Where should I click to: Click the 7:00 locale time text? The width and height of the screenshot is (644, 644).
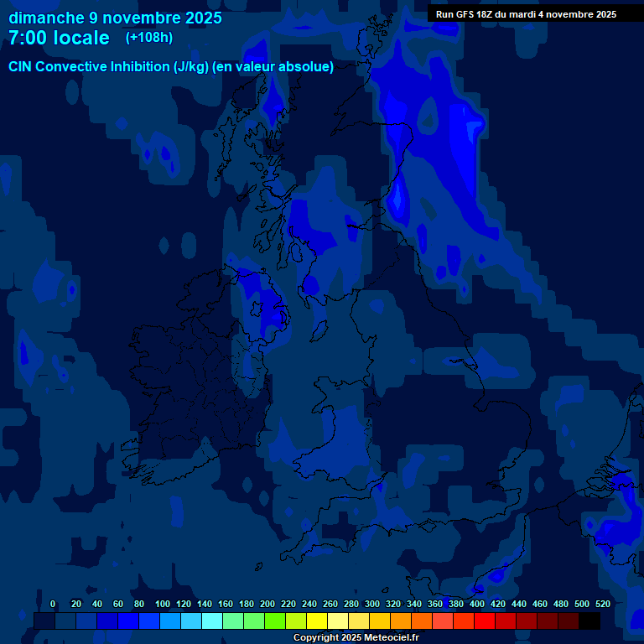click(59, 39)
